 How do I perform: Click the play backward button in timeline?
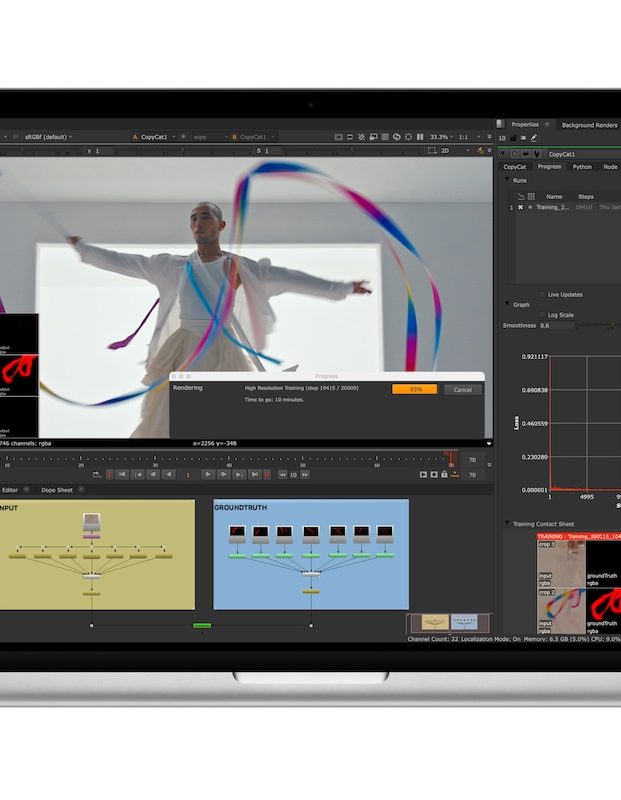[168, 474]
